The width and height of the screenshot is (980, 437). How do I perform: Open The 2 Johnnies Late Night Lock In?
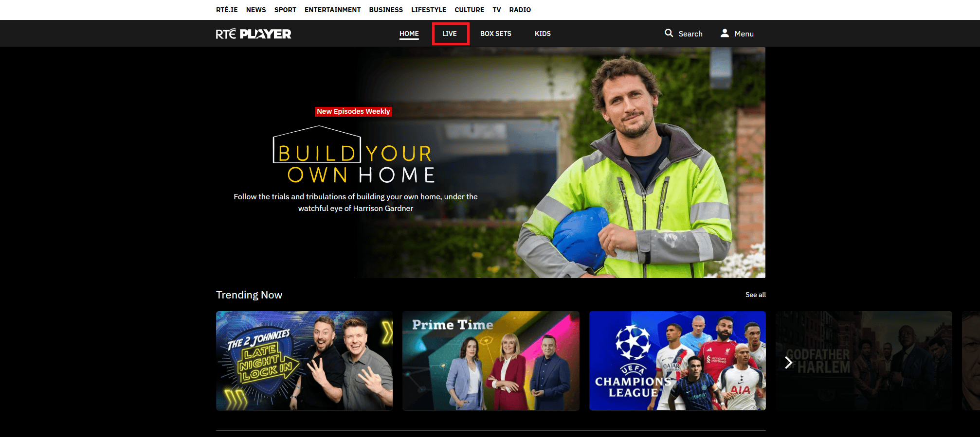[x=304, y=361]
